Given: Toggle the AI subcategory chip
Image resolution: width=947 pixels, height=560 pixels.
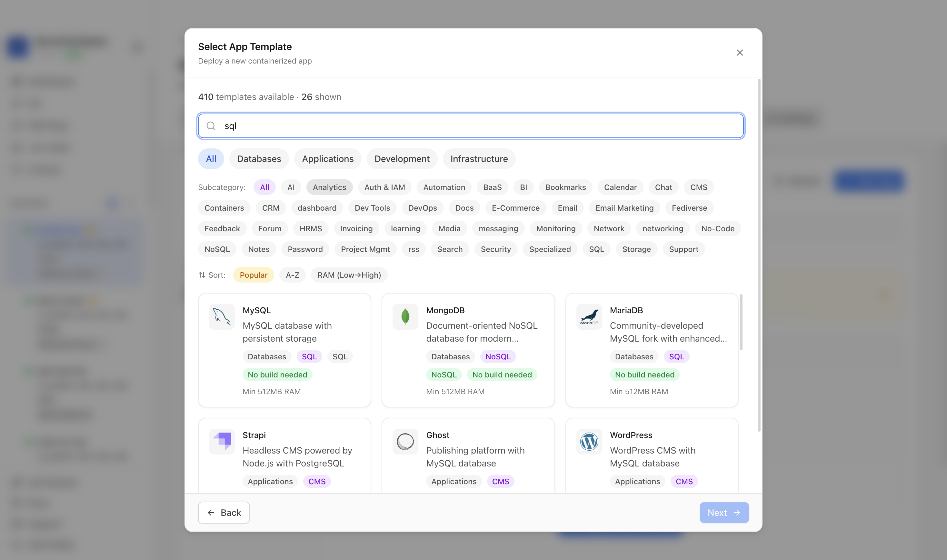Looking at the screenshot, I should pyautogui.click(x=291, y=187).
